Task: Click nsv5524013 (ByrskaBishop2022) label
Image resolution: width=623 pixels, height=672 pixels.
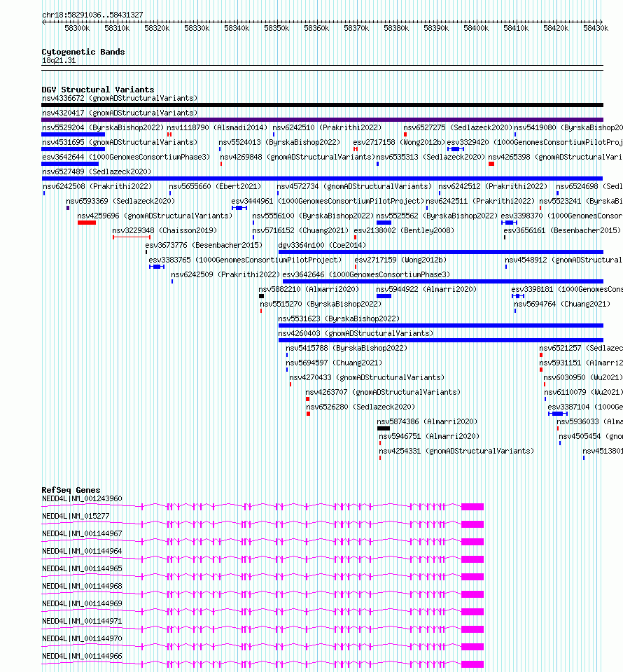Action: (279, 142)
